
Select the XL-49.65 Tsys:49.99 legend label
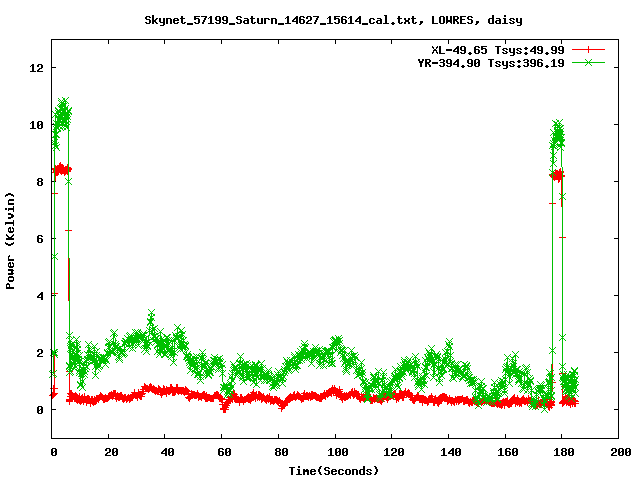(x=498, y=50)
